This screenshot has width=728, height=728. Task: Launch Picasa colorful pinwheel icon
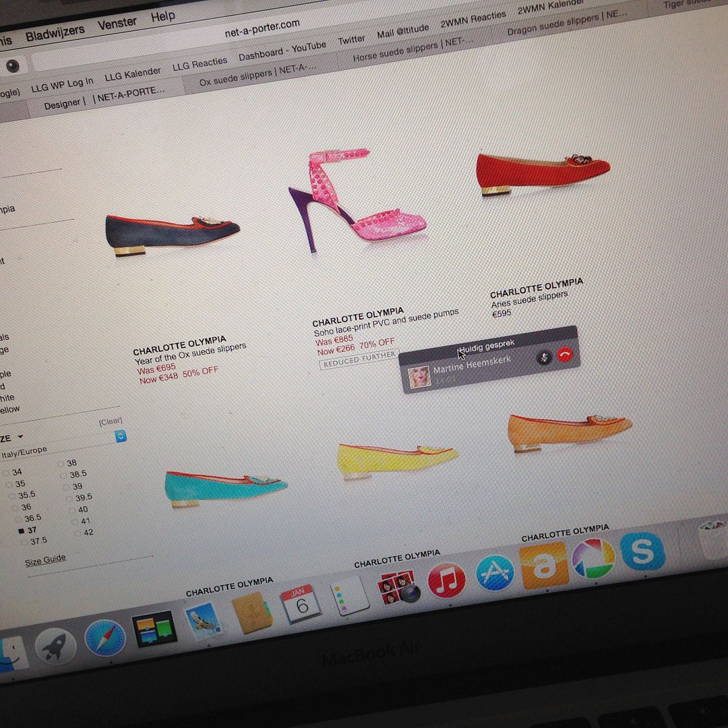click(594, 558)
